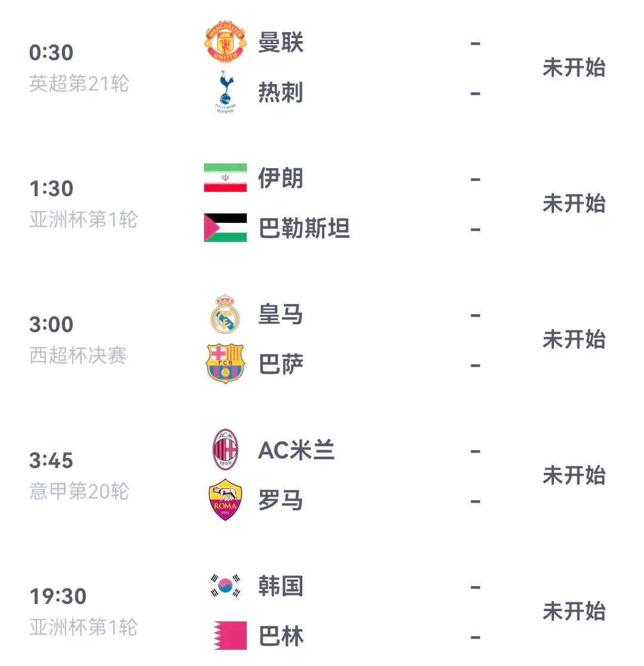The width and height of the screenshot is (644, 666).
Task: Tap the Palestine flag icon
Action: pyautogui.click(x=225, y=228)
